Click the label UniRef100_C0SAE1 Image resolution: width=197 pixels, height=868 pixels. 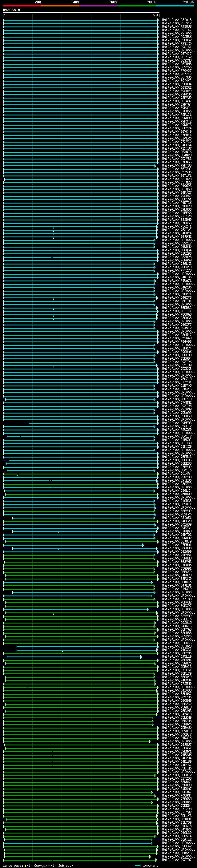pos(177,504)
